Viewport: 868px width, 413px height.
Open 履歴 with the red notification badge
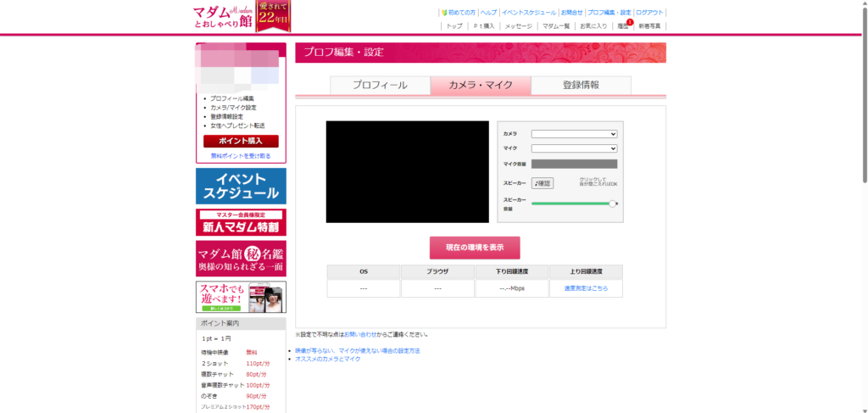coord(623,25)
